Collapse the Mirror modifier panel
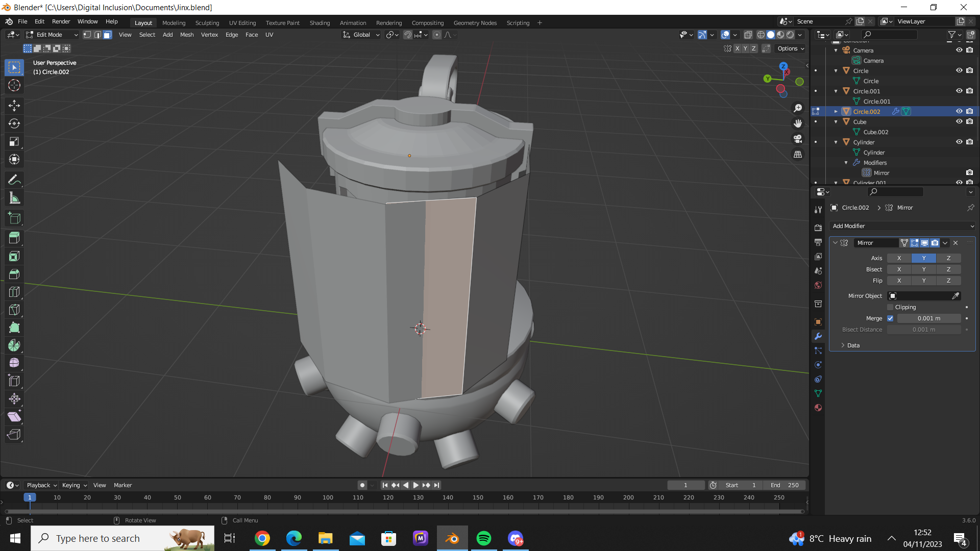Image resolution: width=980 pixels, height=551 pixels. [835, 243]
